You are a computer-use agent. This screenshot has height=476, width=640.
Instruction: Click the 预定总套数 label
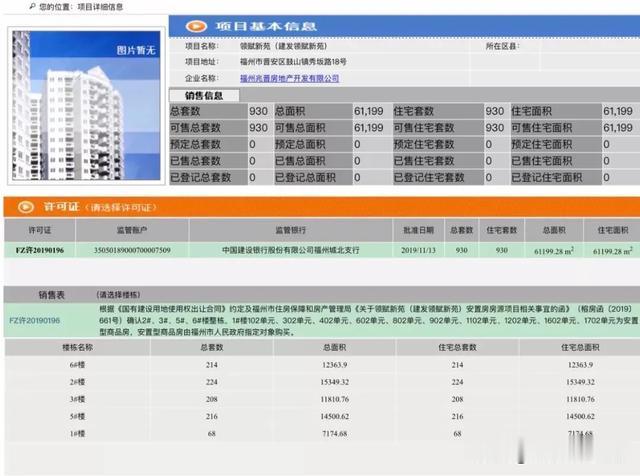tap(195, 145)
